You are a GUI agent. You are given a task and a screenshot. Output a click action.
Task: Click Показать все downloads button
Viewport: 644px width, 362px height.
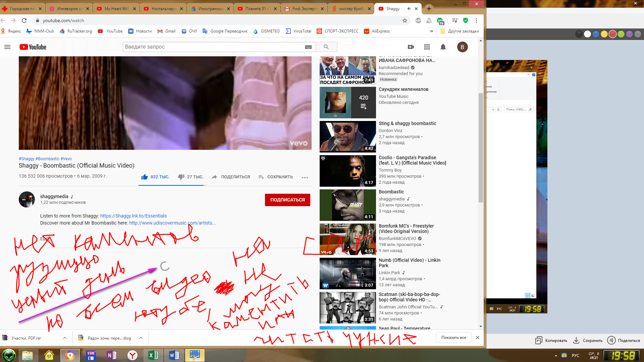[x=453, y=338]
